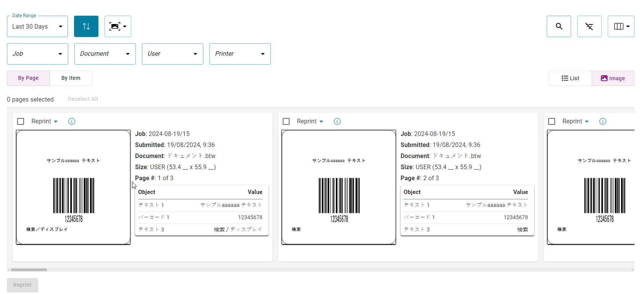Expand Reprint menu on Page 1 card
Viewport: 644px width, 294px height.
(44, 121)
